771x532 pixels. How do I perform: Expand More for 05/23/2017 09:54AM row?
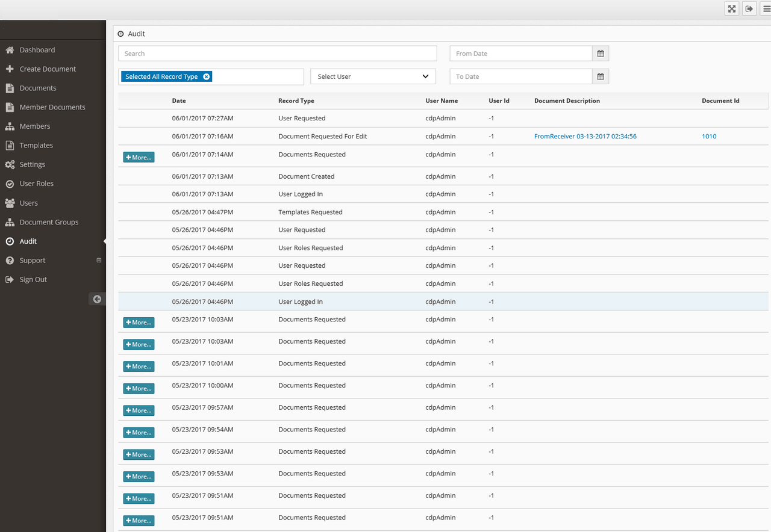pos(139,433)
